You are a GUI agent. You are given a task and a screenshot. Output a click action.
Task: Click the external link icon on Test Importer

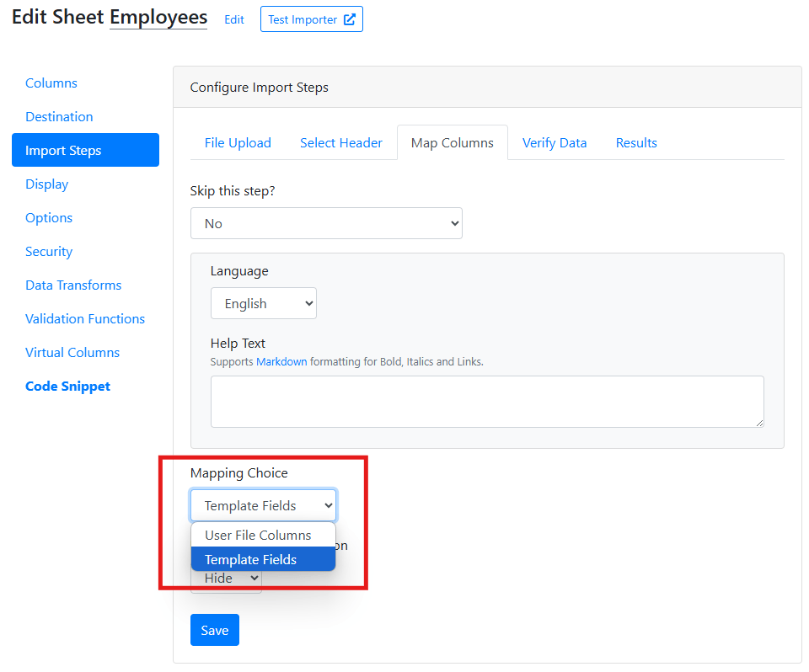[349, 19]
